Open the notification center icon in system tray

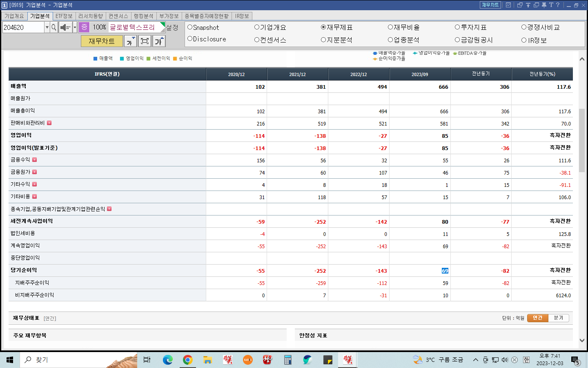(x=575, y=360)
